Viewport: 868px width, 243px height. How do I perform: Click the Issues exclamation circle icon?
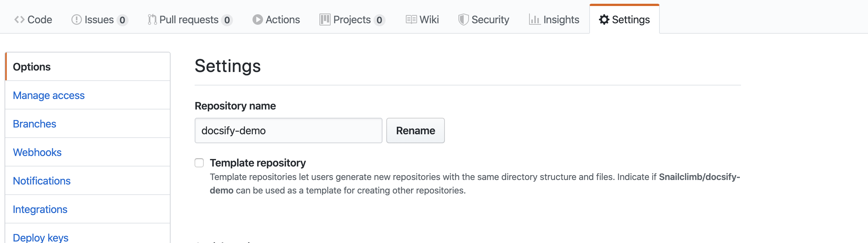[76, 19]
